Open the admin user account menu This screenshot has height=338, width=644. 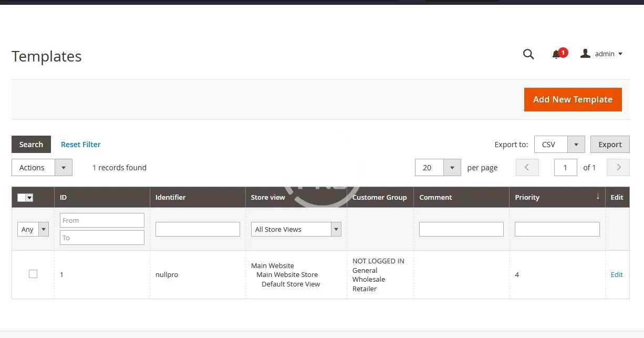point(601,54)
